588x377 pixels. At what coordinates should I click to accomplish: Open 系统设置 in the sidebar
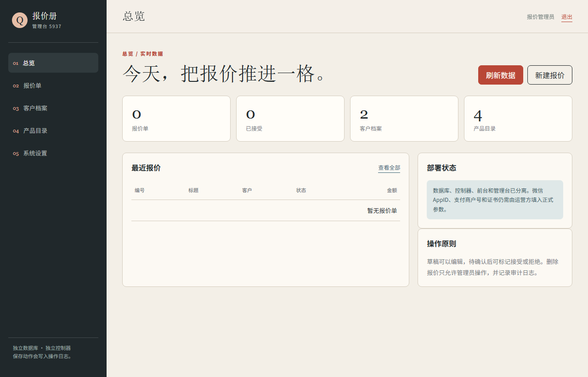coord(53,153)
